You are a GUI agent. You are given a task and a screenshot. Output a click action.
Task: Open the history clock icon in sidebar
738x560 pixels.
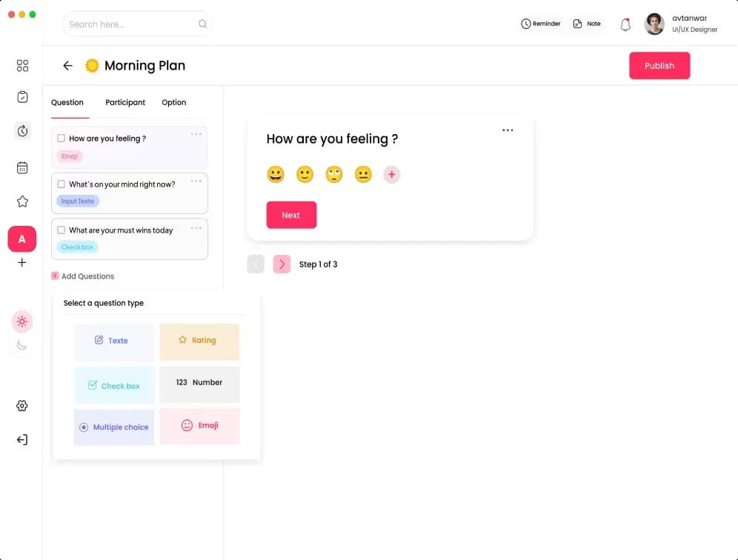point(22,130)
